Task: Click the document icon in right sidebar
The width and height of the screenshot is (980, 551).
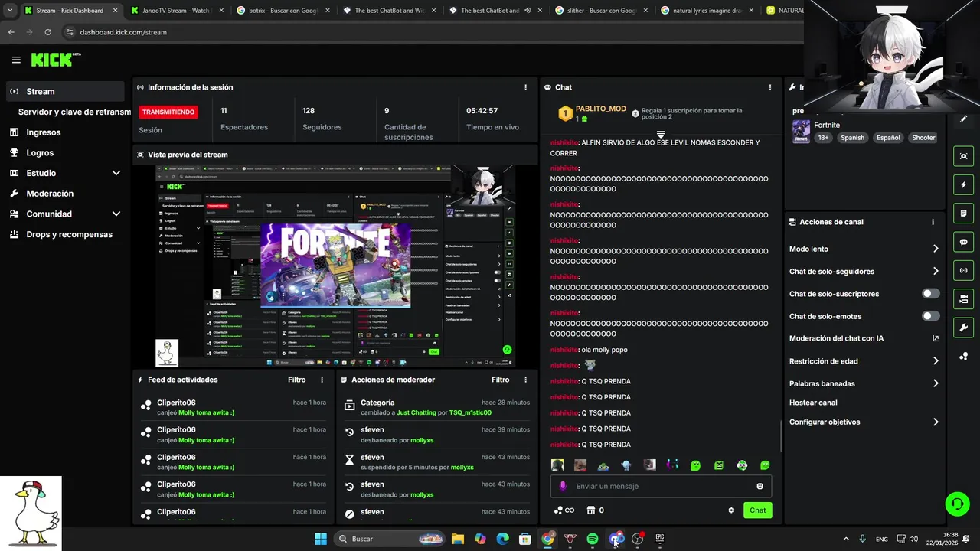Action: tap(963, 214)
